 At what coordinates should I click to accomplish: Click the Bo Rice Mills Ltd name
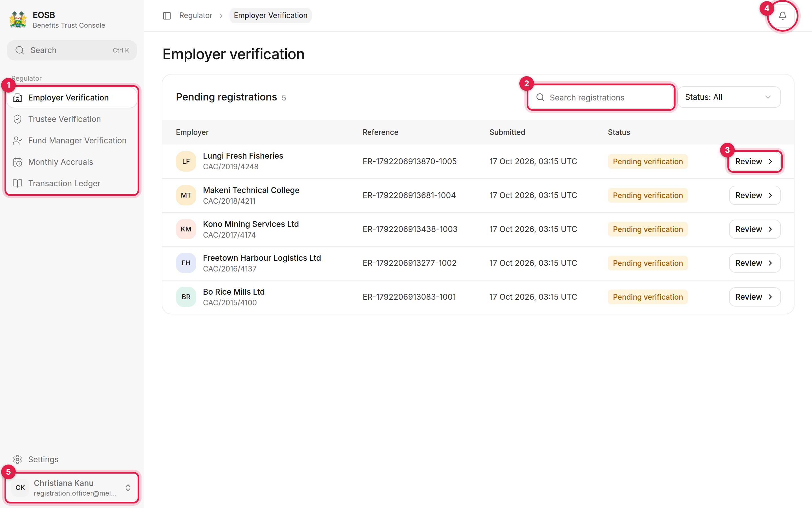click(x=233, y=292)
